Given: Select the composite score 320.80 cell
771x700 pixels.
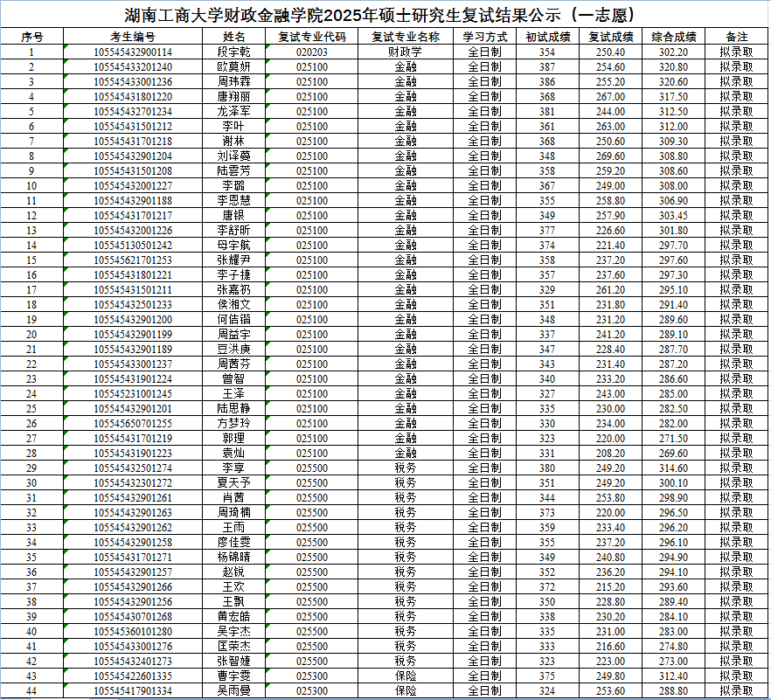Looking at the screenshot, I should pyautogui.click(x=673, y=66).
